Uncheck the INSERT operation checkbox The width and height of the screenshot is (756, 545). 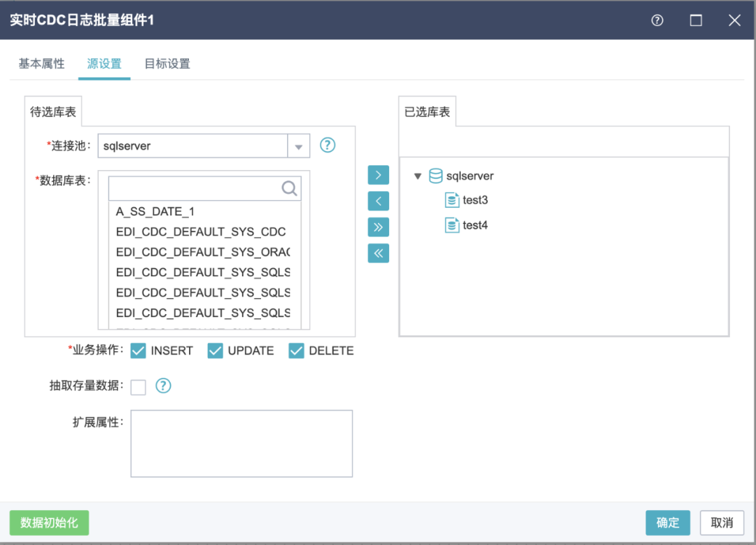(x=139, y=351)
